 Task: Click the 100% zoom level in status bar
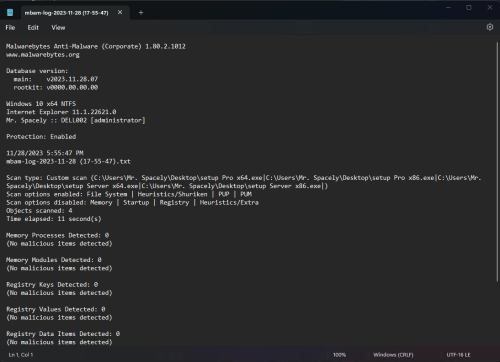(x=339, y=355)
